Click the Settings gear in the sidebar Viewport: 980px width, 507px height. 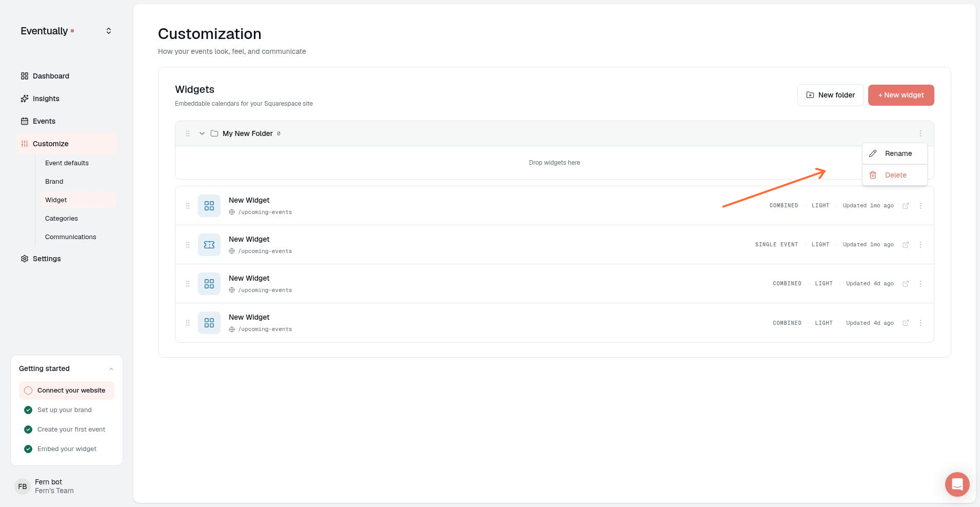(x=25, y=259)
